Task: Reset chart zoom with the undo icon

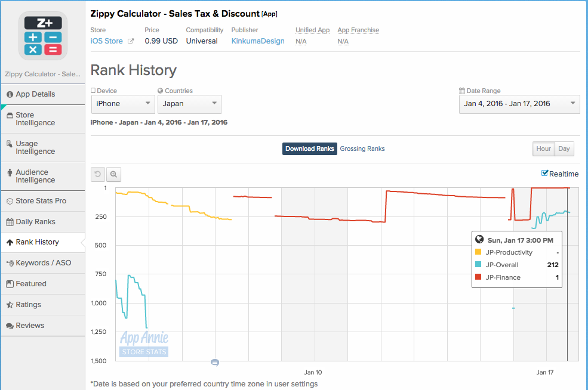Action: click(x=98, y=174)
